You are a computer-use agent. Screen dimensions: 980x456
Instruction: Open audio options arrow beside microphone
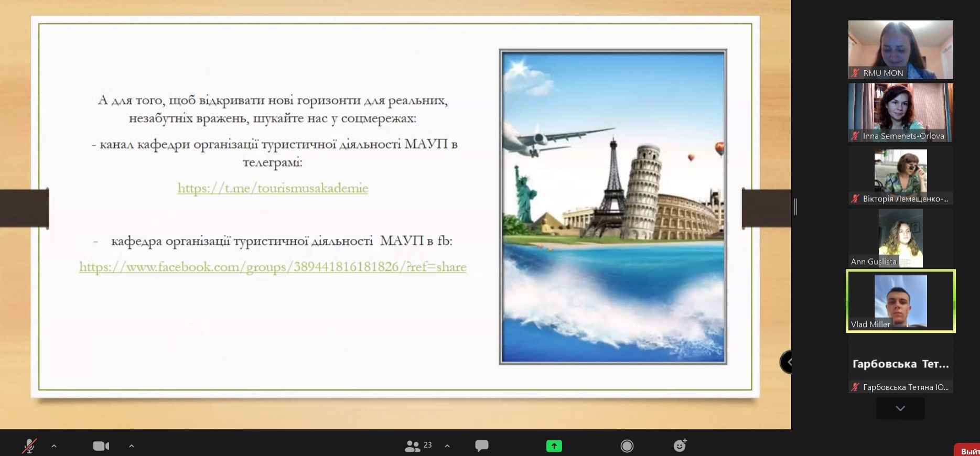(54, 446)
